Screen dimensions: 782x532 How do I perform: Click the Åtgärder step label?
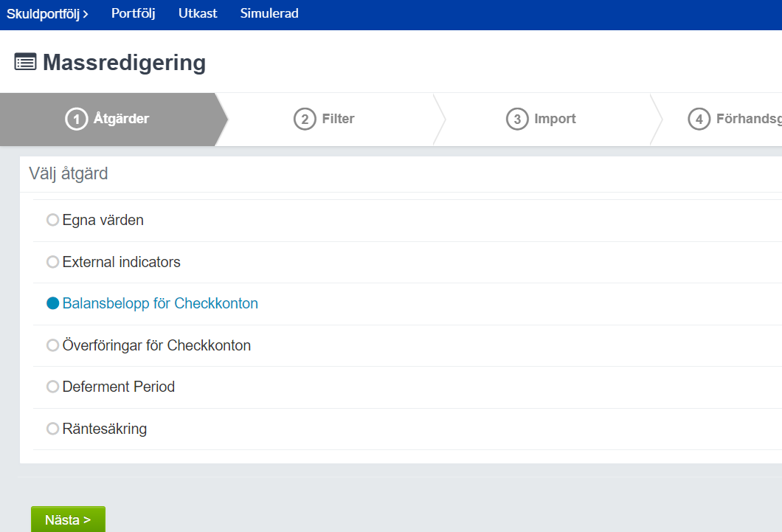121,119
